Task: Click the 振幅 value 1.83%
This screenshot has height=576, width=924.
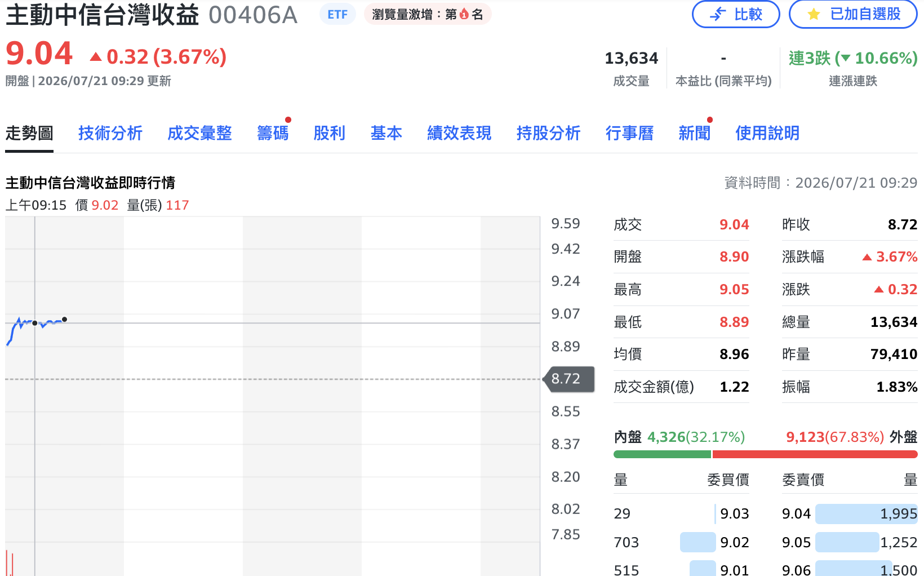Action: point(897,387)
